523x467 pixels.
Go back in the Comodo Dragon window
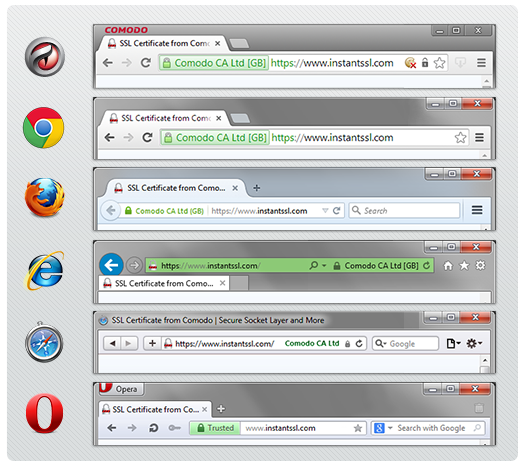pyautogui.click(x=108, y=63)
